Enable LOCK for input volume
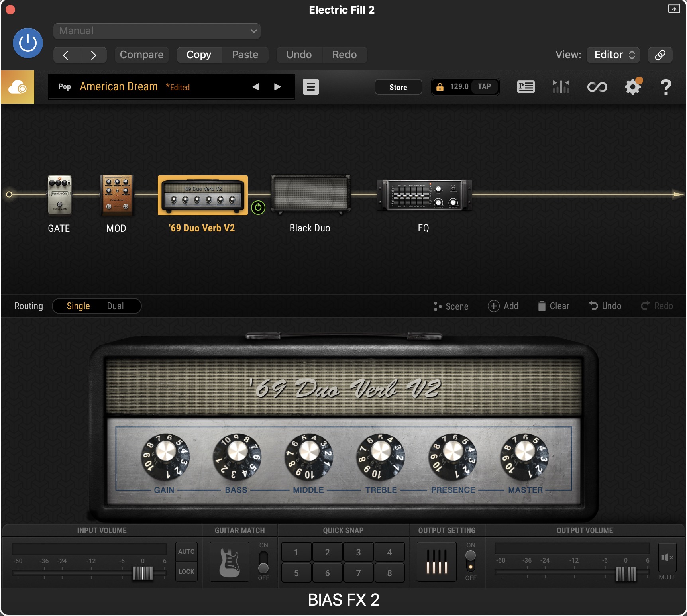Image resolution: width=687 pixels, height=616 pixels. (186, 571)
